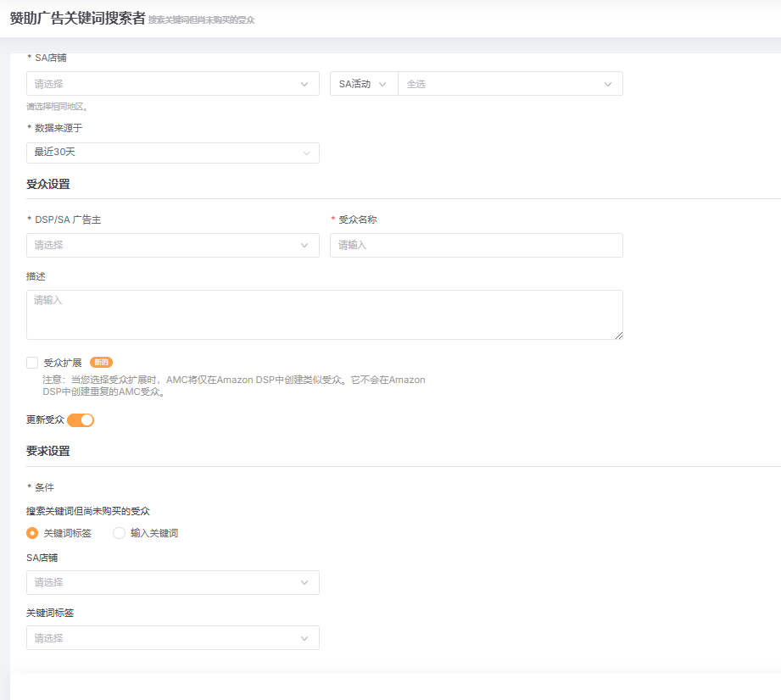Expand the 全选 campaign dropdown
This screenshot has height=700, width=781.
[509, 83]
